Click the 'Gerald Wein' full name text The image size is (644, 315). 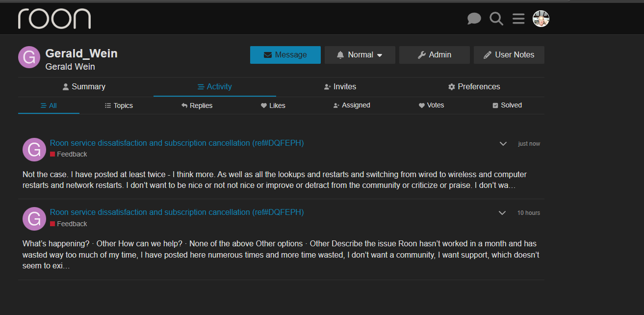[x=70, y=67]
